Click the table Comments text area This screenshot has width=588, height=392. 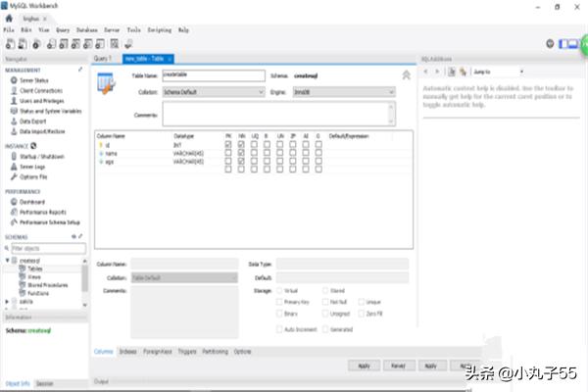[279, 114]
